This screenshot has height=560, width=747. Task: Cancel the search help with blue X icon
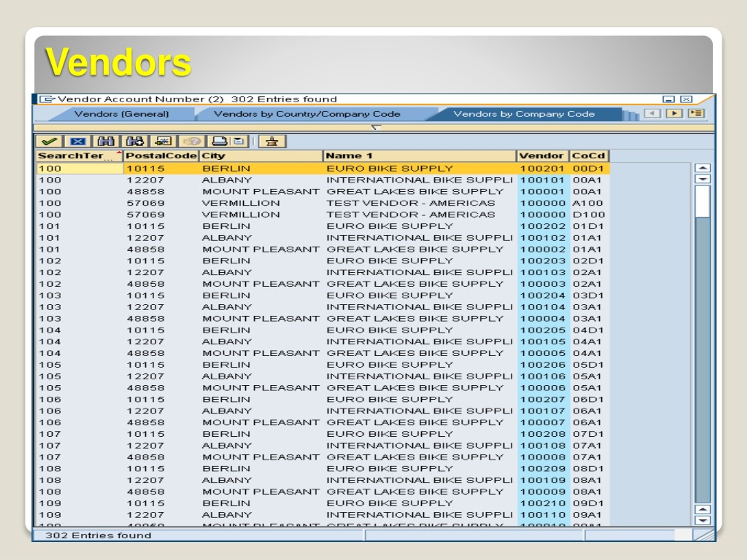(78, 141)
